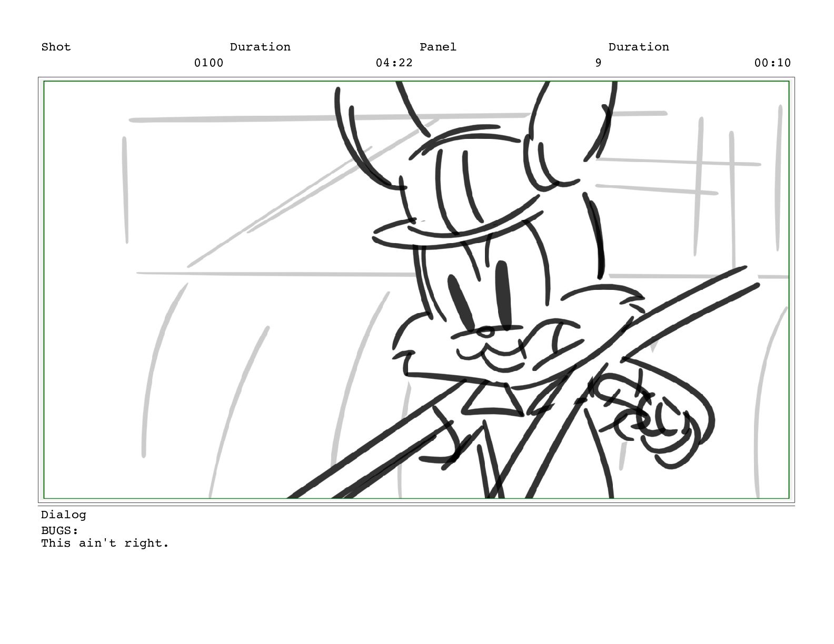This screenshot has width=834, height=644.
Task: Click the dialog line "This ain't right."
Action: (105, 543)
